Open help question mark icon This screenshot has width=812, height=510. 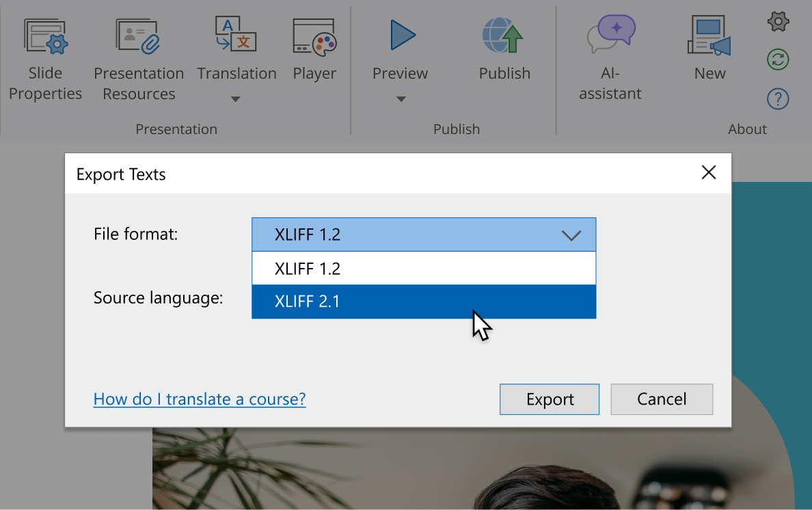pyautogui.click(x=778, y=98)
